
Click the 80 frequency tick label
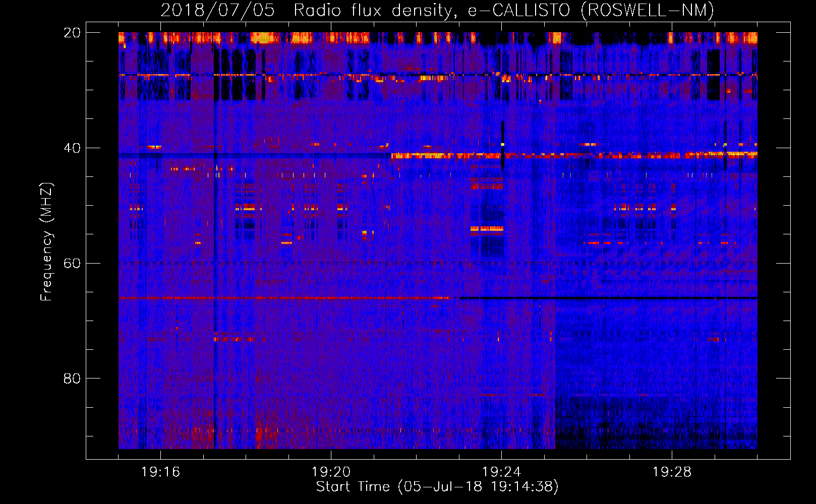(72, 379)
